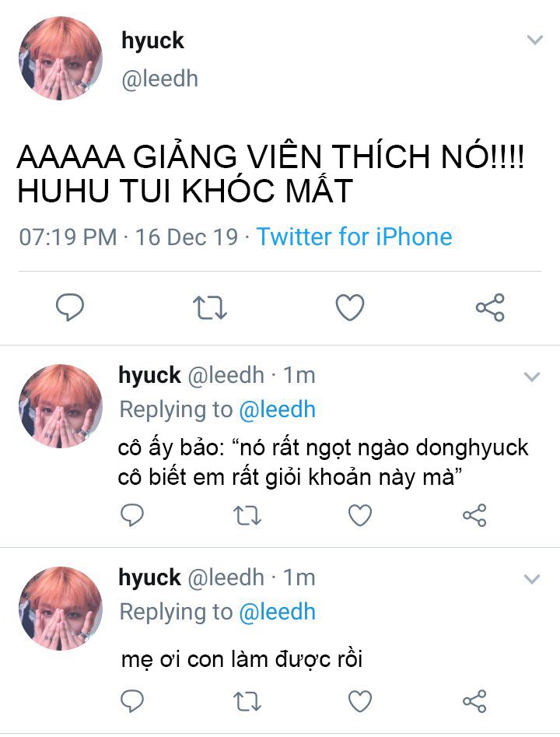Like the 'mẹ ơi con làm được rồi' tweet

click(360, 701)
